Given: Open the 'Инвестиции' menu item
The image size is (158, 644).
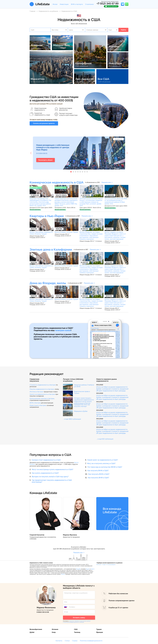Looking at the screenshot, I should pos(64,4).
